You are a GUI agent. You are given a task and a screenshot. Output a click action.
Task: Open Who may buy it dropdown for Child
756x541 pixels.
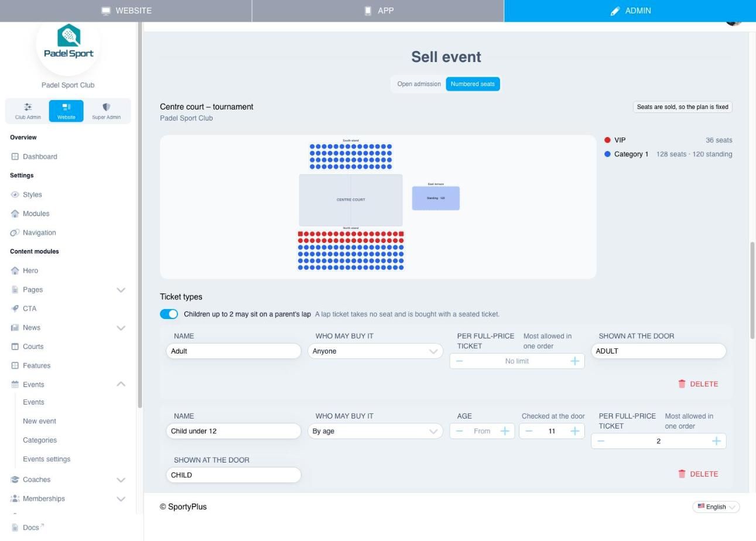click(375, 432)
